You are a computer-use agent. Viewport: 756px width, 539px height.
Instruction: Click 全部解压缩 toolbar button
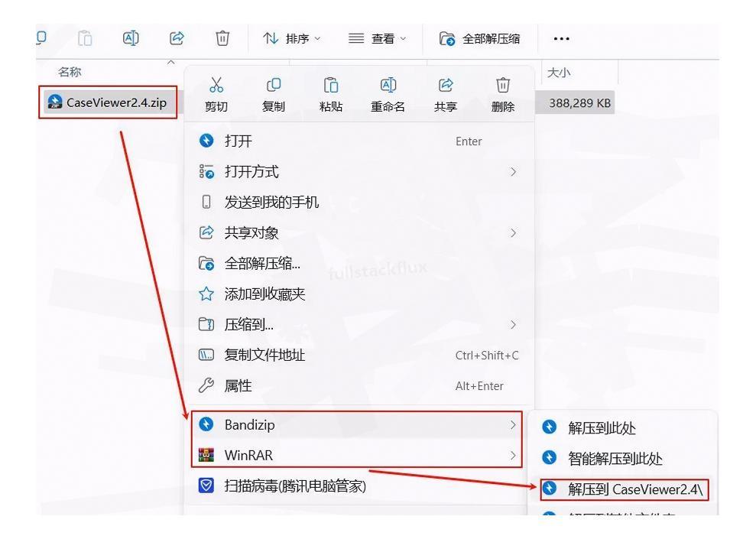pyautogui.click(x=480, y=38)
